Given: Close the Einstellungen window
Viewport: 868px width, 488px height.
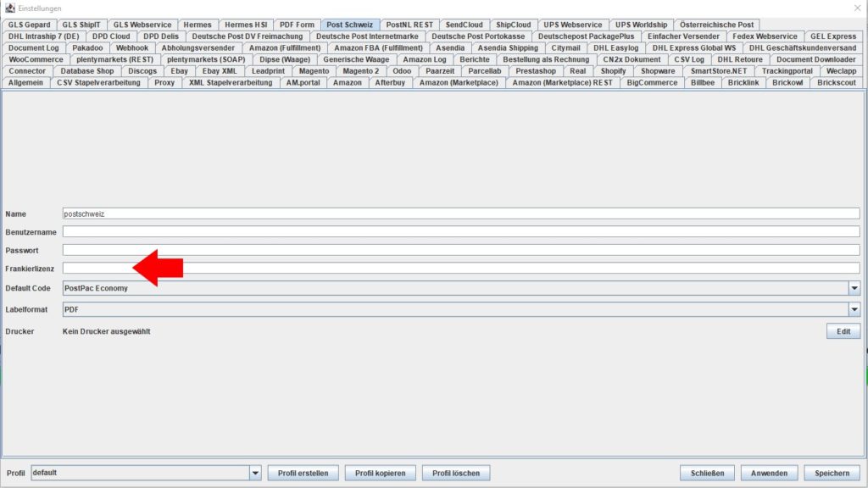Looking at the screenshot, I should (x=857, y=8).
